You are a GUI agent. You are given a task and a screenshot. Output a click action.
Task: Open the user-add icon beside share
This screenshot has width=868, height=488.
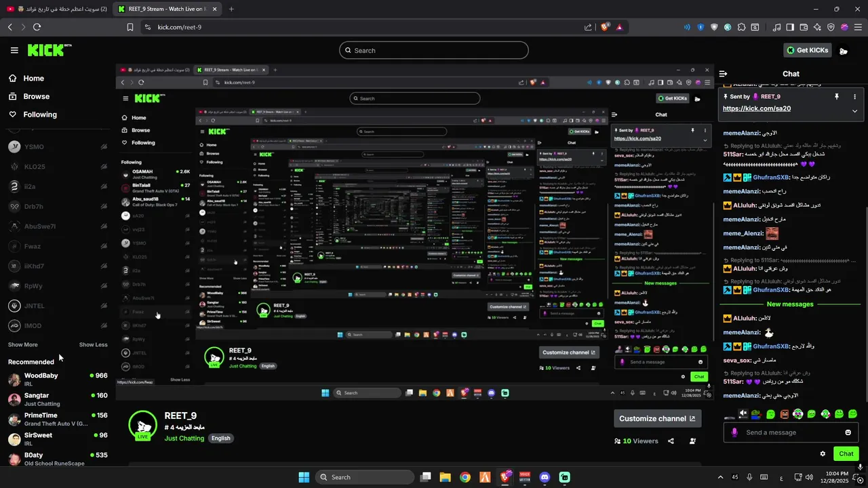point(692,441)
